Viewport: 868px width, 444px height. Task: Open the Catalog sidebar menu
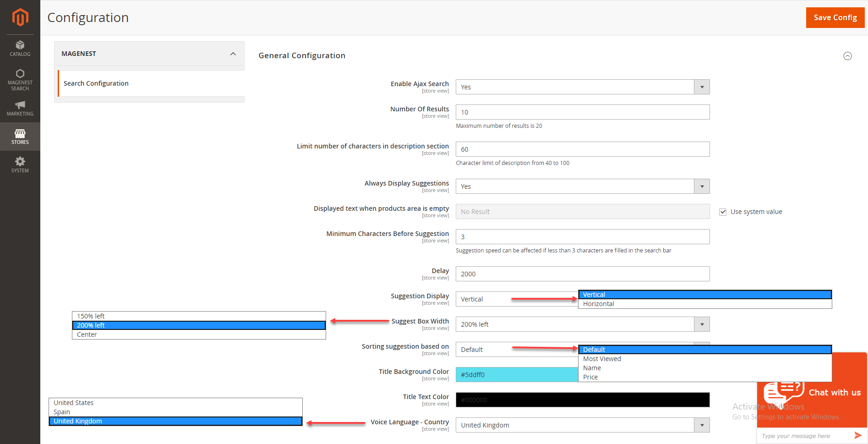20,48
